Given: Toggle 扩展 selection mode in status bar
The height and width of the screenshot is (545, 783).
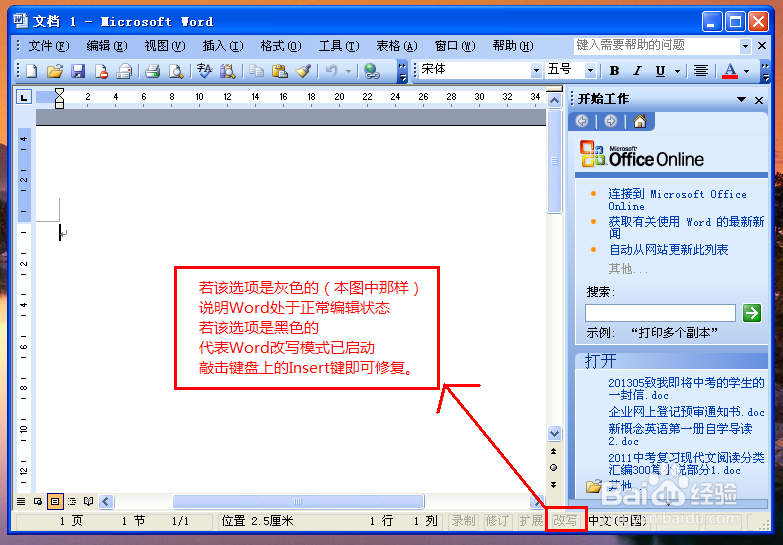Looking at the screenshot, I should 531,521.
